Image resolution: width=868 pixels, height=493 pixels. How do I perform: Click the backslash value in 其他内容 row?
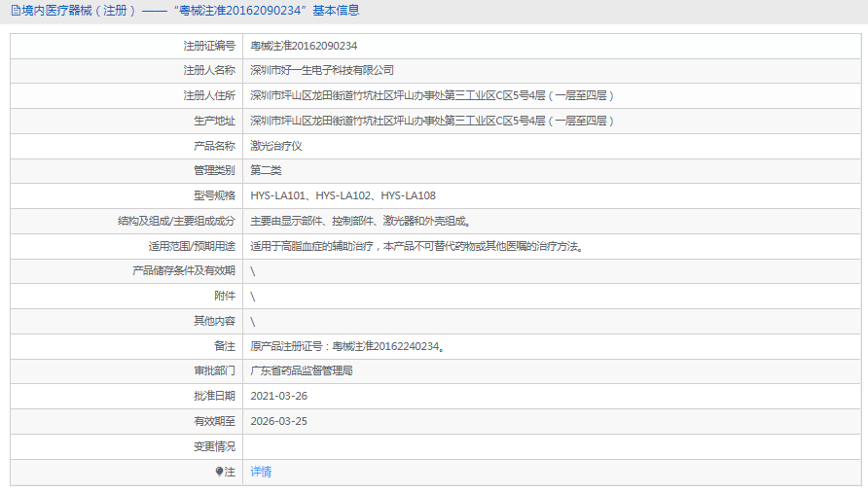(x=252, y=322)
